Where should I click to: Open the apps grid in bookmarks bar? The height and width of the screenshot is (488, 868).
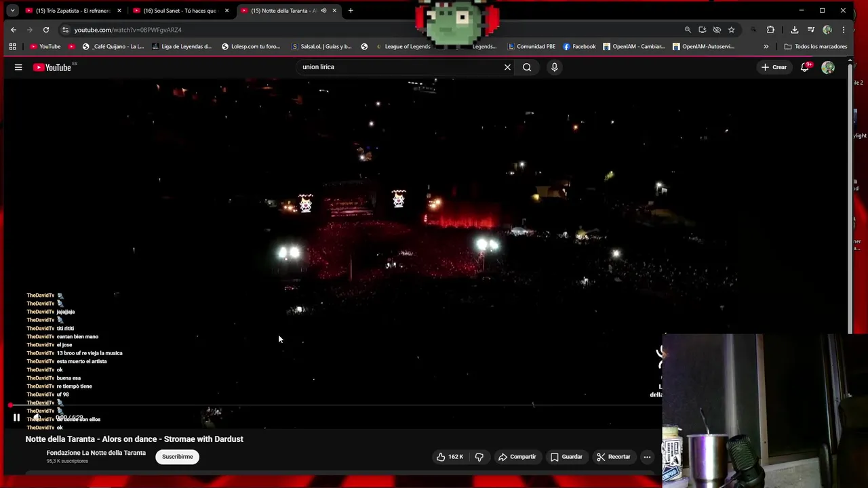(12, 47)
